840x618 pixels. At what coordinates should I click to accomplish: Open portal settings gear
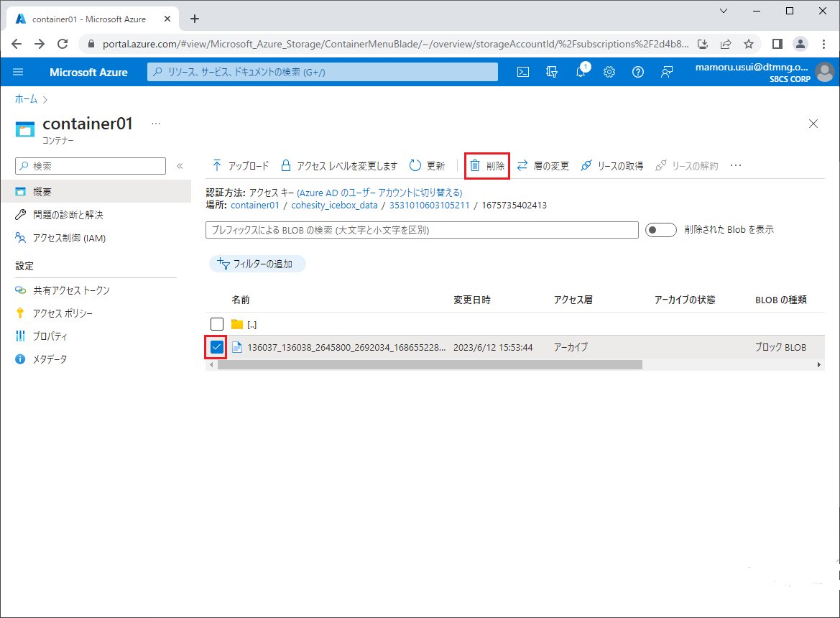tap(609, 72)
